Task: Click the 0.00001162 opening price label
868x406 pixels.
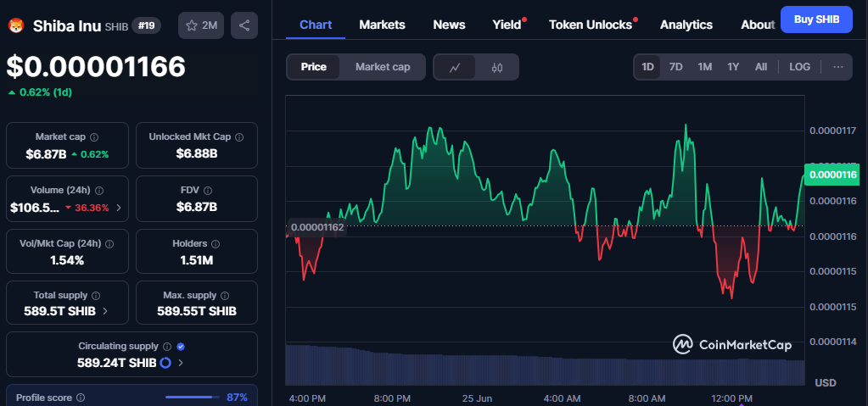Action: click(x=317, y=227)
